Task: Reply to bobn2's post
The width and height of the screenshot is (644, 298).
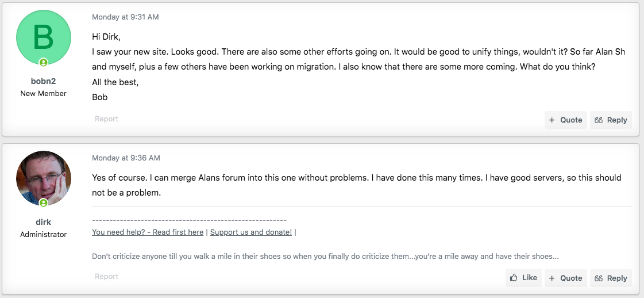Action: click(x=611, y=120)
